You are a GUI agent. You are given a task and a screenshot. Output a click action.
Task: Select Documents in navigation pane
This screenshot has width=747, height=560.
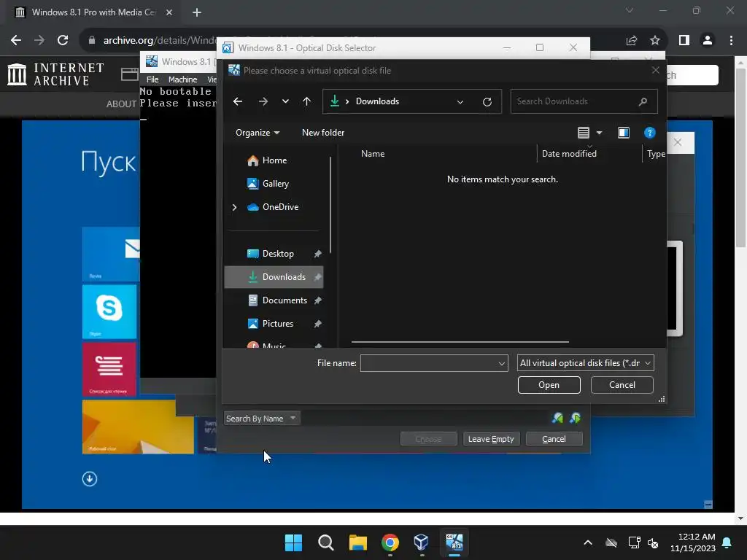pyautogui.click(x=274, y=300)
